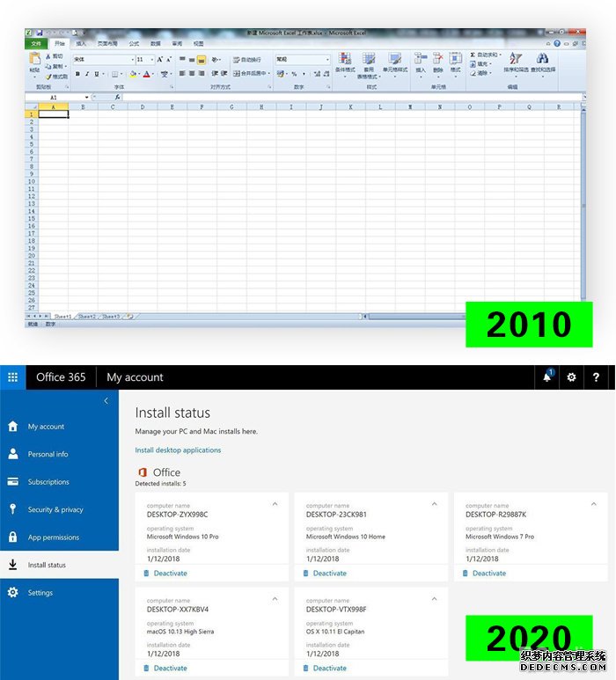Click column header D in Excel

pyautogui.click(x=143, y=106)
